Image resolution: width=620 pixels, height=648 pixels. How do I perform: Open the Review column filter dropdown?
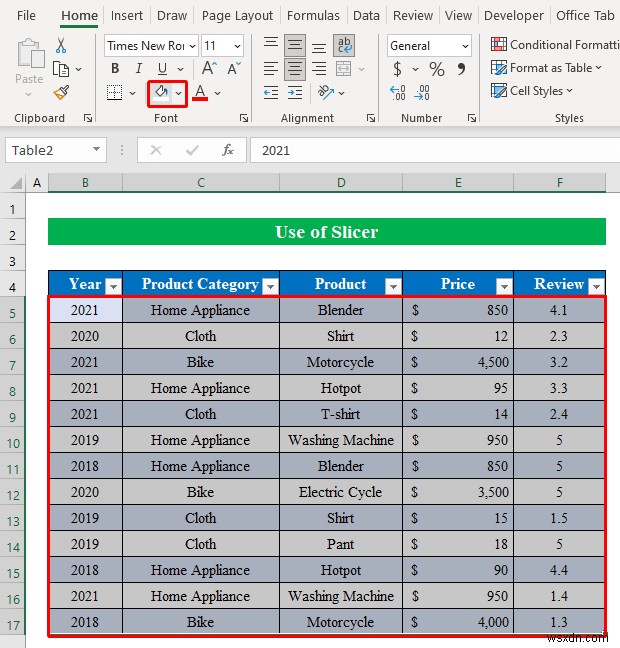coord(596,286)
